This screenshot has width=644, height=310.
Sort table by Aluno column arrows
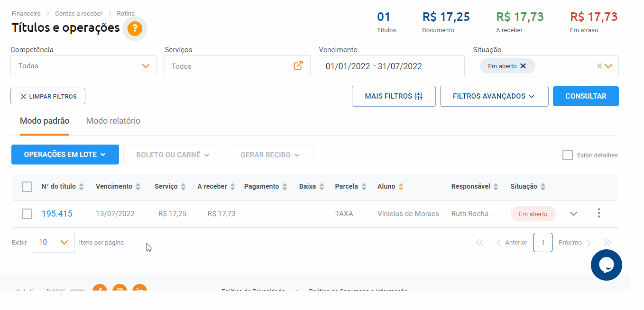tap(401, 187)
